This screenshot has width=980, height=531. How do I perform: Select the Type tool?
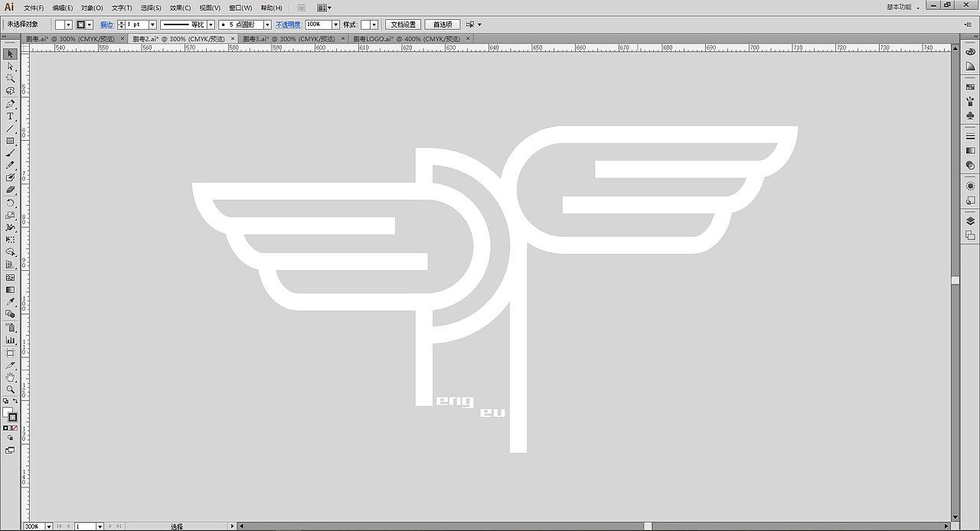click(10, 116)
